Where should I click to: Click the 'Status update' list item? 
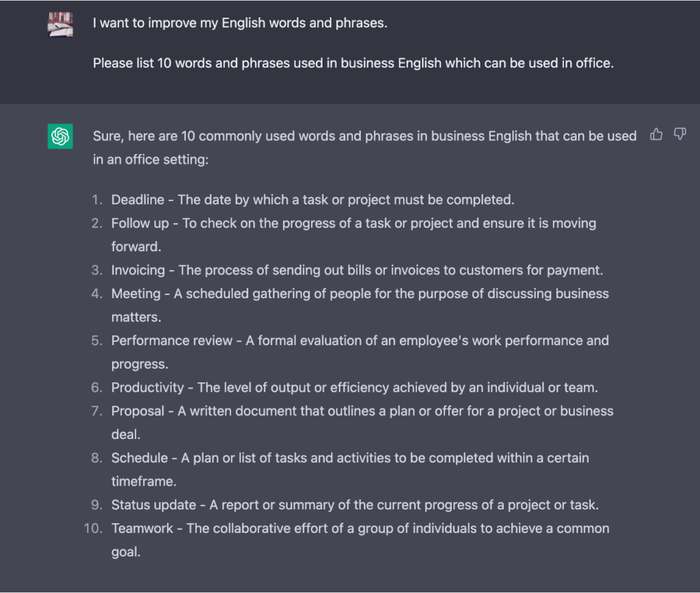click(355, 505)
